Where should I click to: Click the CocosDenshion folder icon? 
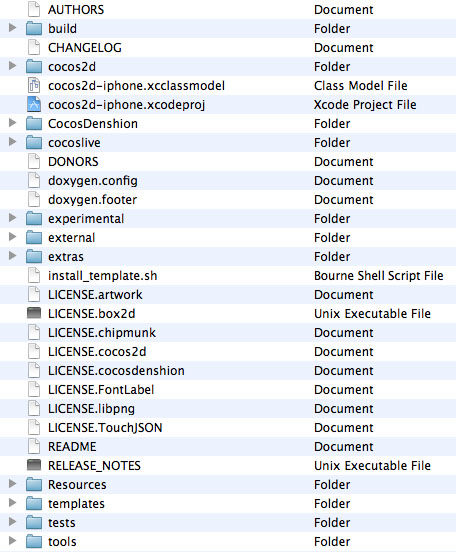tap(34, 123)
